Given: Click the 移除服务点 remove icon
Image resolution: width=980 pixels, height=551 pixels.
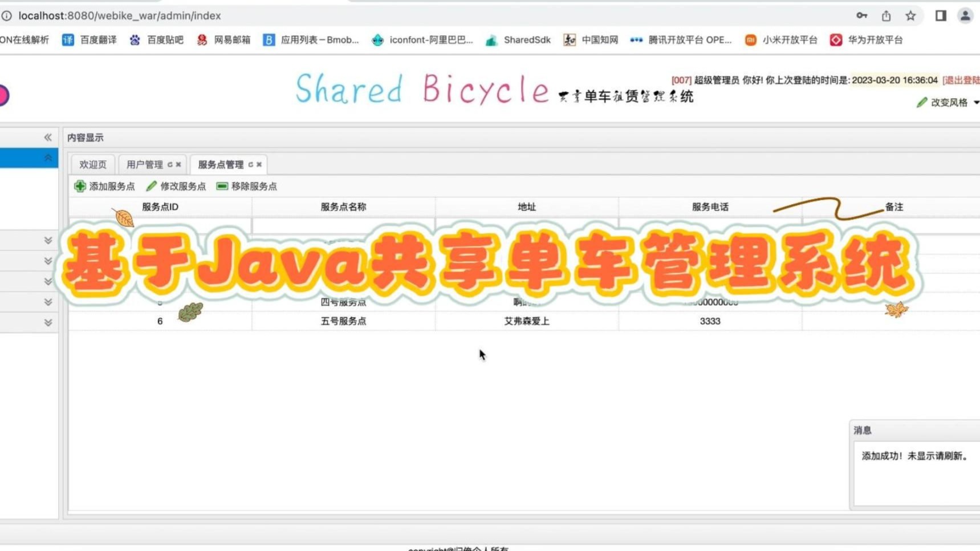Looking at the screenshot, I should pos(221,186).
